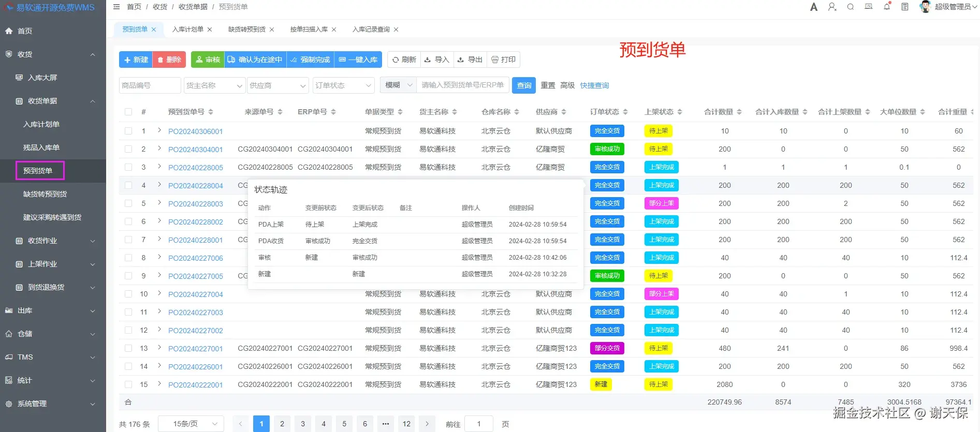Screen dimensions: 980x432
Task: Sort by 上架状态 column sort icon
Action: (680, 112)
